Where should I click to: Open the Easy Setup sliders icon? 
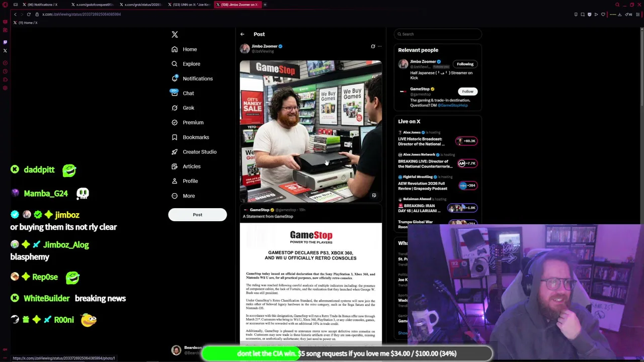(638, 14)
